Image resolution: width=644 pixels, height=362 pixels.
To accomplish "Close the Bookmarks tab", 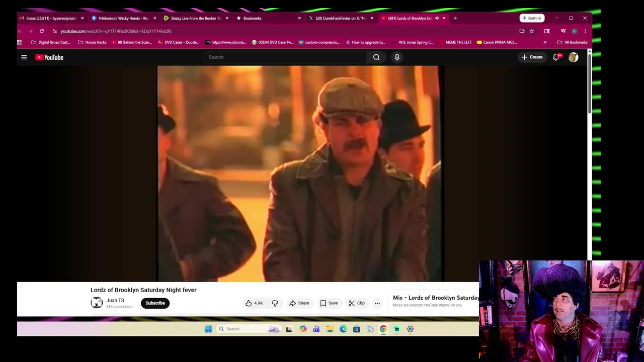I will pyautogui.click(x=299, y=18).
